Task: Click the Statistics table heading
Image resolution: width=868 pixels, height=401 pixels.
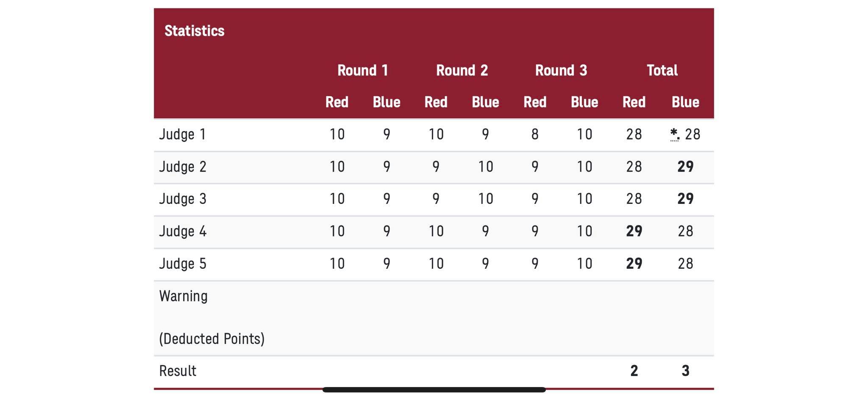Action: coord(194,31)
